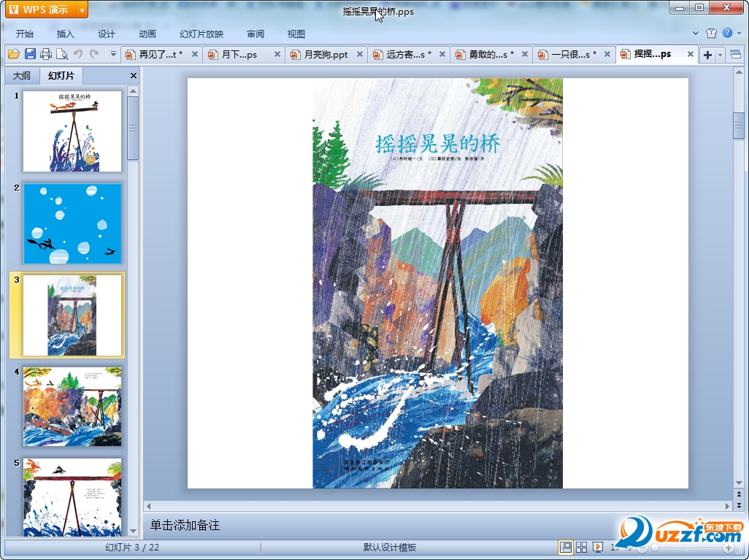Screen dimensions: 749x560
Task: Open a file with the folder icon
Action: pos(13,54)
